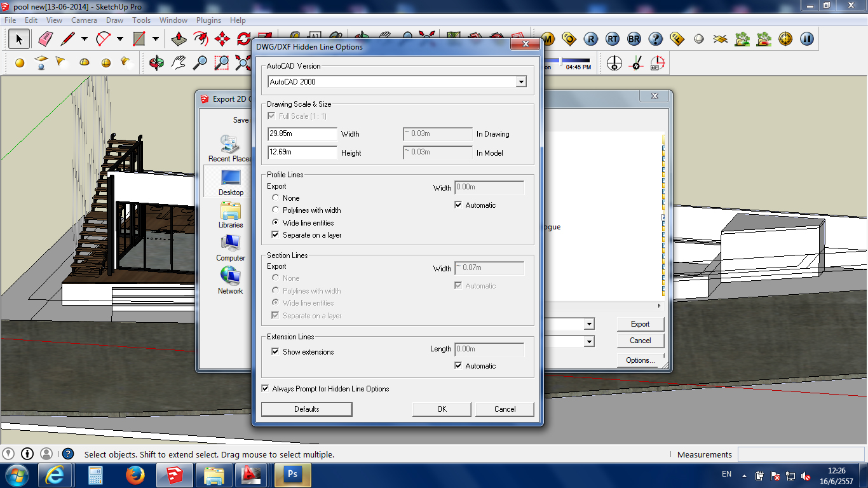The image size is (868, 488).
Task: Click the shadow time slider handle
Action: coord(560,60)
